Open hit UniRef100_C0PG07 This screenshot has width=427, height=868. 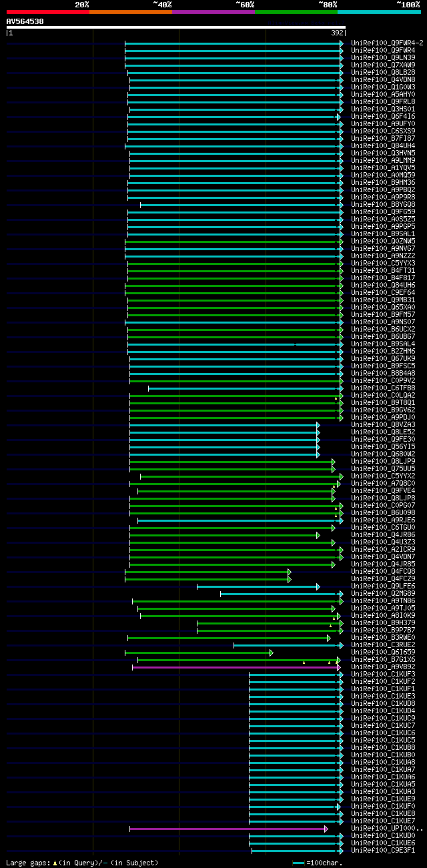[383, 505]
